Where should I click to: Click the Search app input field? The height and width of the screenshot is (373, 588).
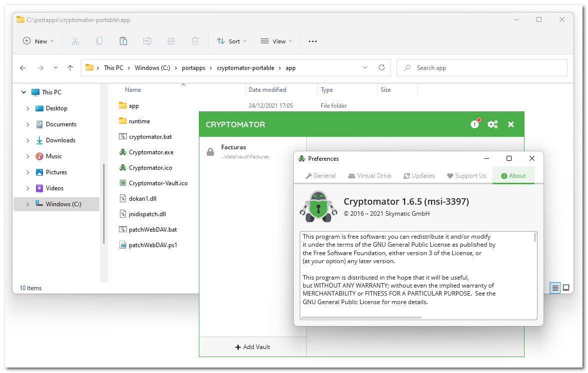tap(482, 68)
